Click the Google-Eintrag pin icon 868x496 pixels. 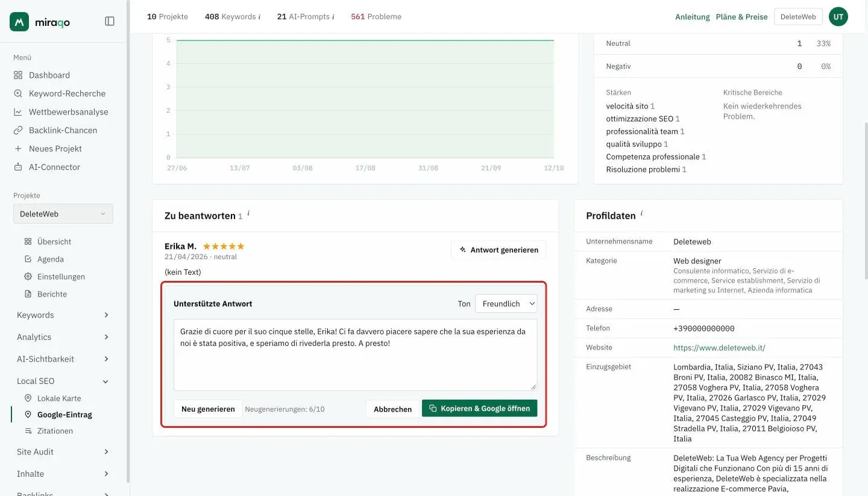pos(28,415)
